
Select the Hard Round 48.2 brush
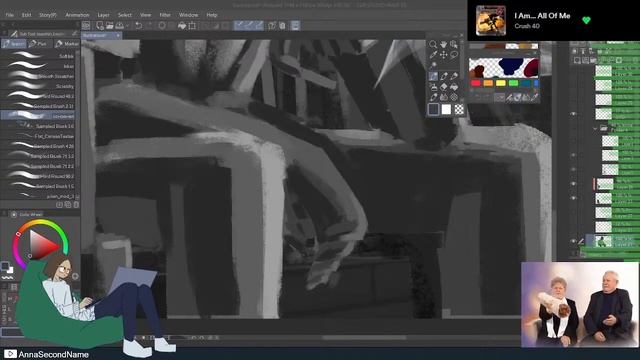39,96
